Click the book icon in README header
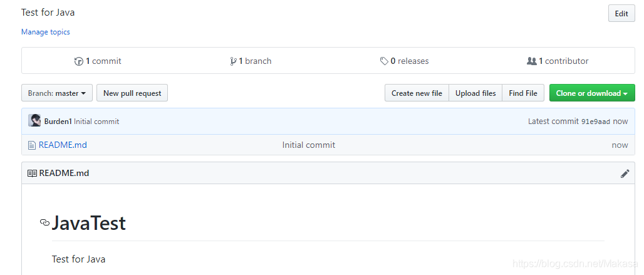This screenshot has width=644, height=275. point(32,174)
